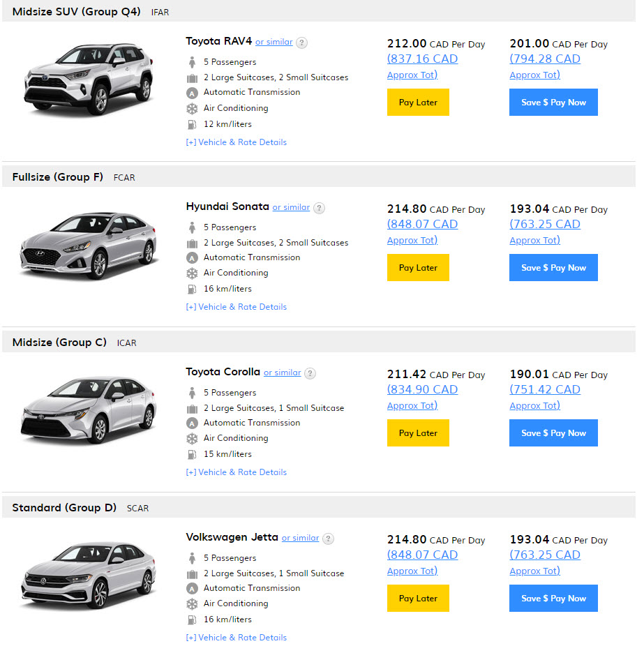
Task: Open 'or similar' link beside Toyota Corolla
Action: pos(282,373)
